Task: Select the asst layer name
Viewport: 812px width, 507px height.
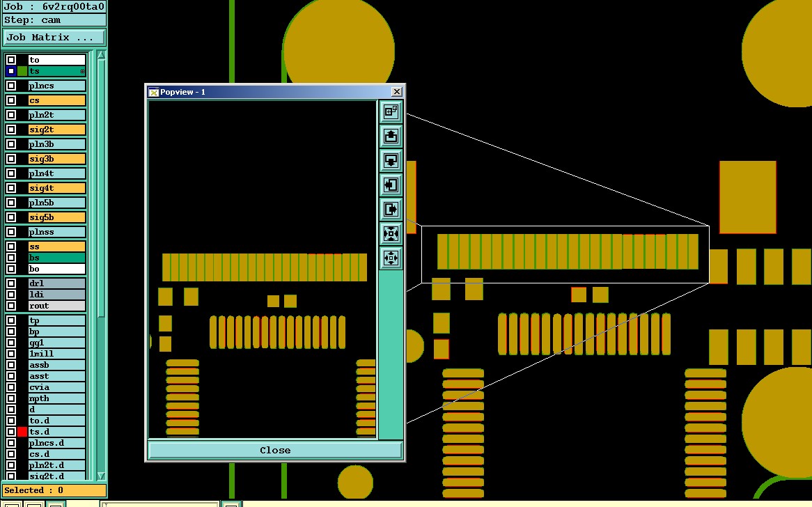Action: click(56, 376)
